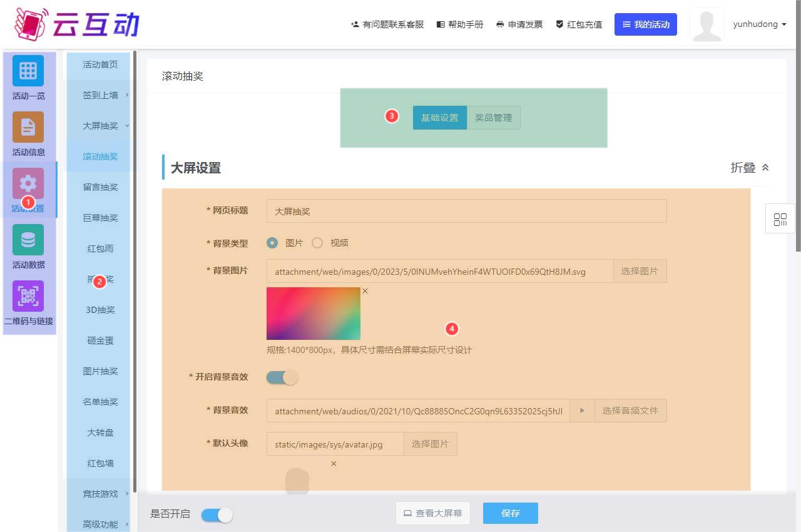Remove the background image with its X icon

pos(365,291)
